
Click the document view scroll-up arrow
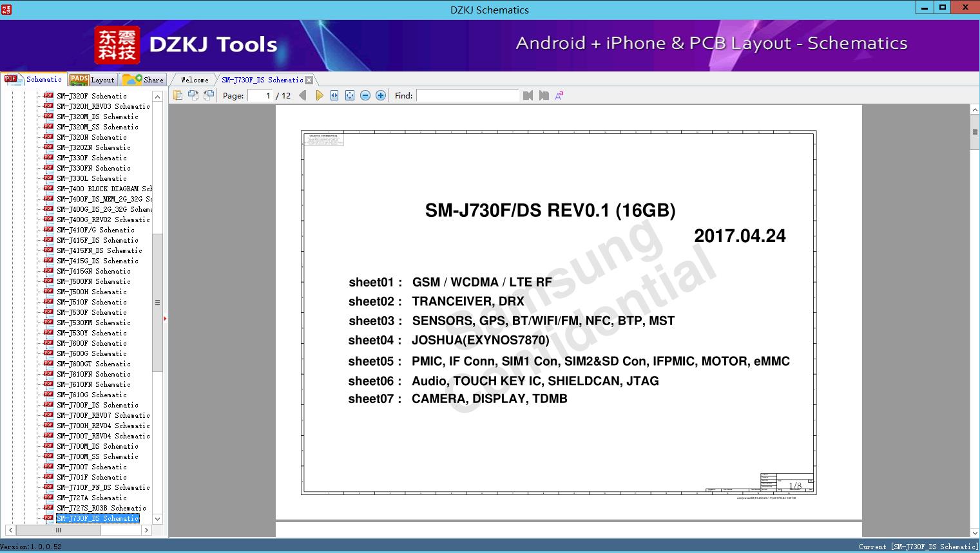coord(974,110)
